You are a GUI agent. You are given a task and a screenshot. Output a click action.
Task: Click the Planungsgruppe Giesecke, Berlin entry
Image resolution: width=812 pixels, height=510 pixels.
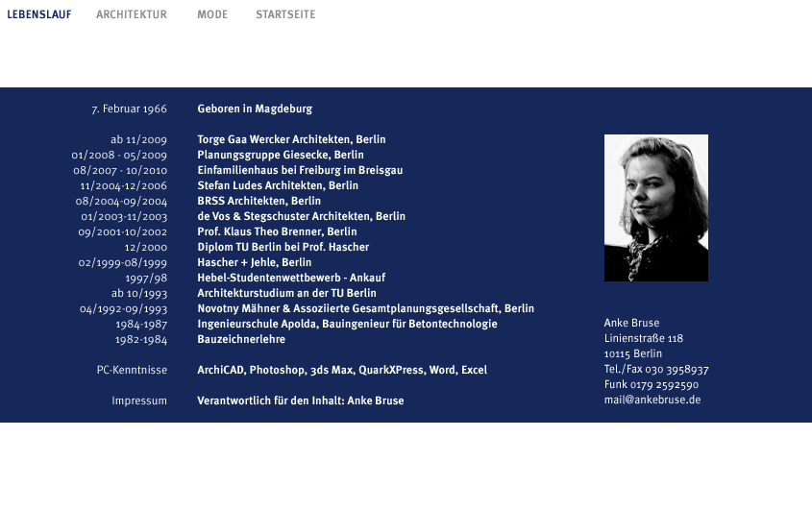click(281, 155)
